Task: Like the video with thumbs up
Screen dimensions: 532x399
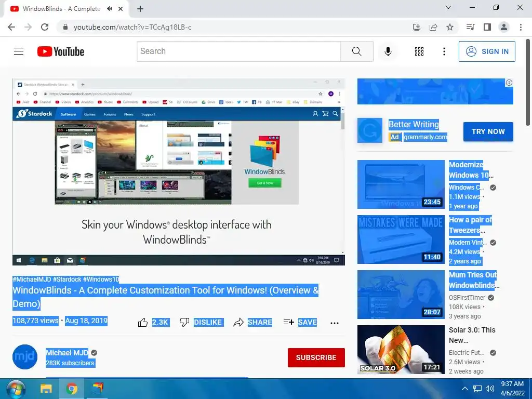Action: click(x=143, y=322)
